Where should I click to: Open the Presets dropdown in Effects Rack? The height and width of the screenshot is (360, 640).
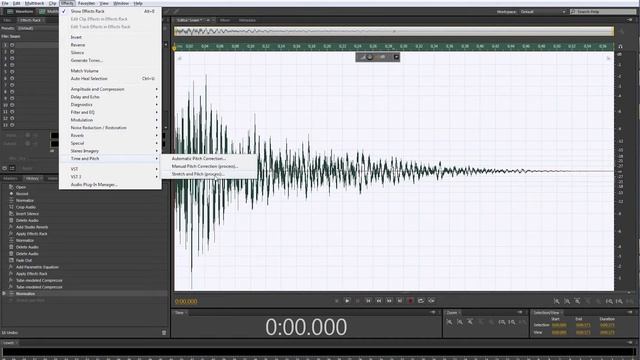[38, 28]
